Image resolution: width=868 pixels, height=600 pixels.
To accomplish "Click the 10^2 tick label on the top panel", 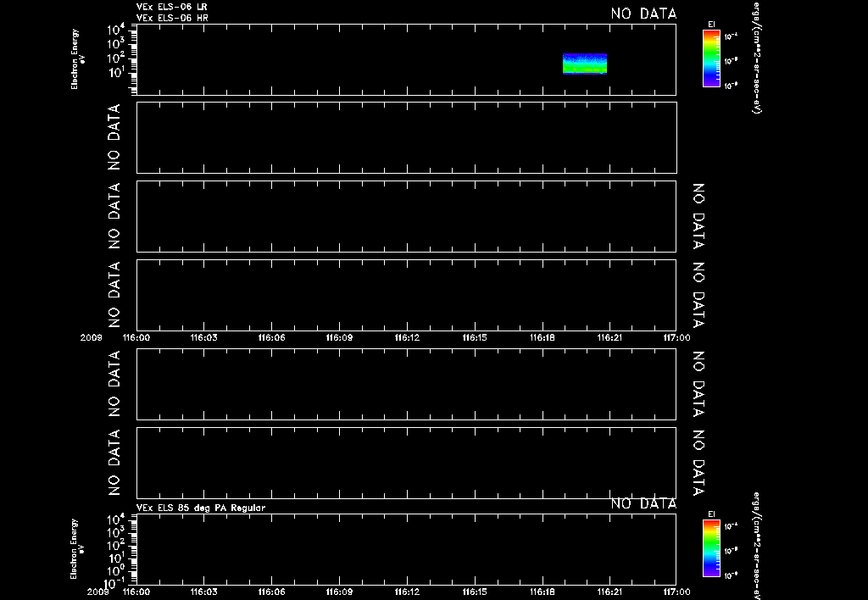I will pos(115,58).
